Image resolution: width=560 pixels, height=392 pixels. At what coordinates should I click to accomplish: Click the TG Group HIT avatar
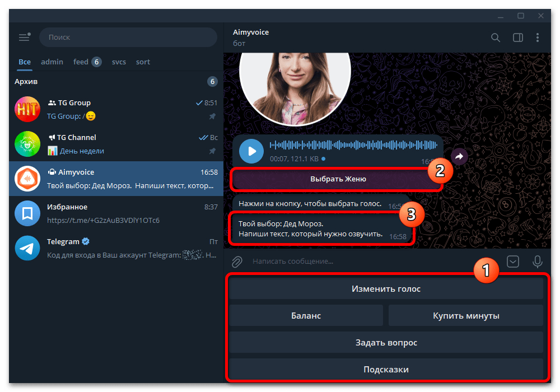pyautogui.click(x=27, y=109)
